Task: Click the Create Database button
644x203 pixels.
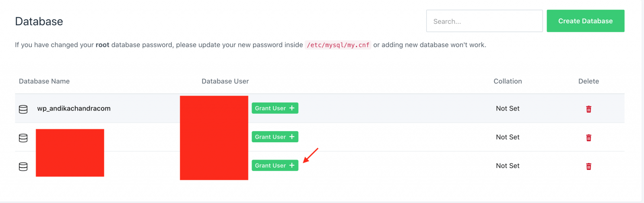Action: point(585,21)
